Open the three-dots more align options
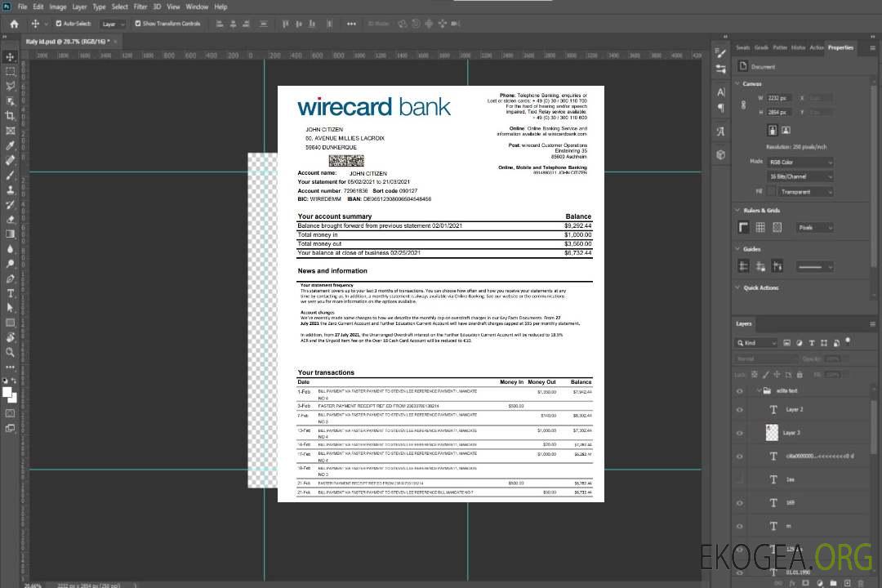This screenshot has height=588, width=882. click(x=351, y=24)
